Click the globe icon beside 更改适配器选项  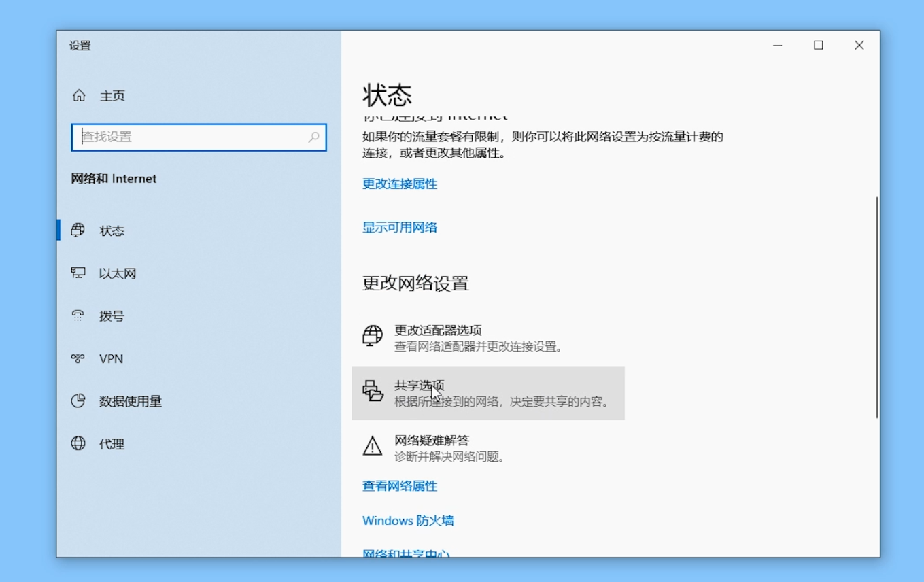pyautogui.click(x=373, y=337)
